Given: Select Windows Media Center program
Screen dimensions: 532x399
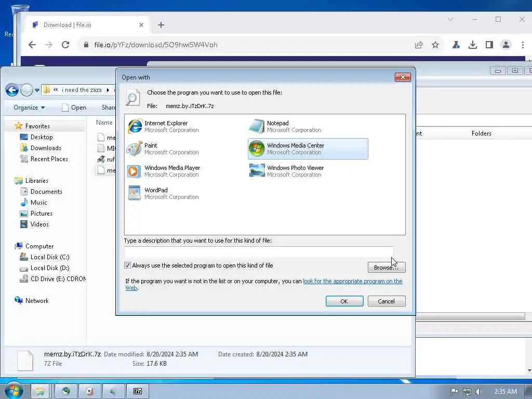Looking at the screenshot, I should (x=308, y=149).
